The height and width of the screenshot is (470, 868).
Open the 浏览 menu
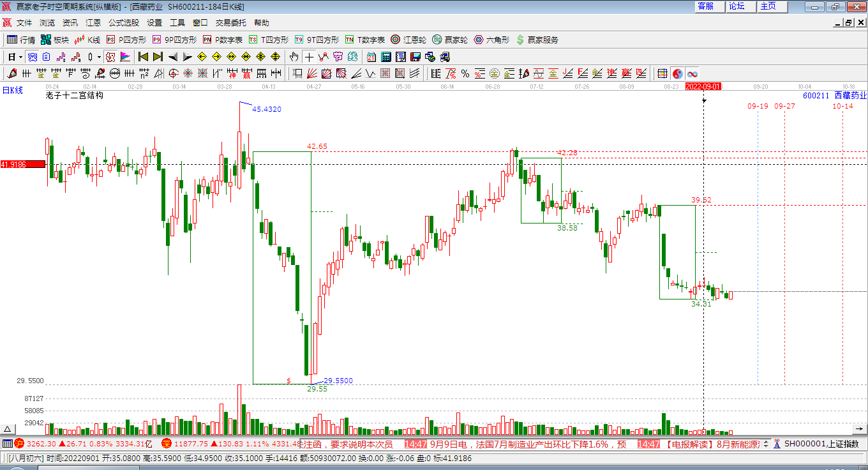(x=47, y=22)
